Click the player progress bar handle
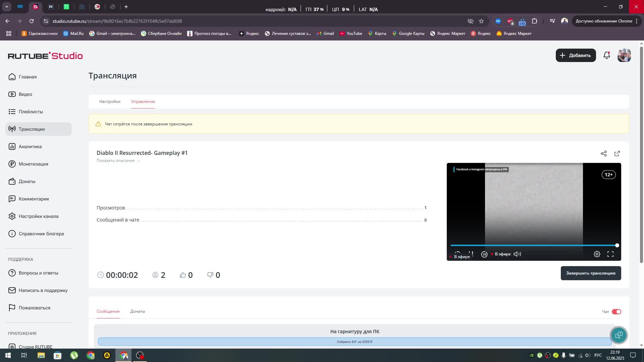This screenshot has height=362, width=644. [617, 245]
